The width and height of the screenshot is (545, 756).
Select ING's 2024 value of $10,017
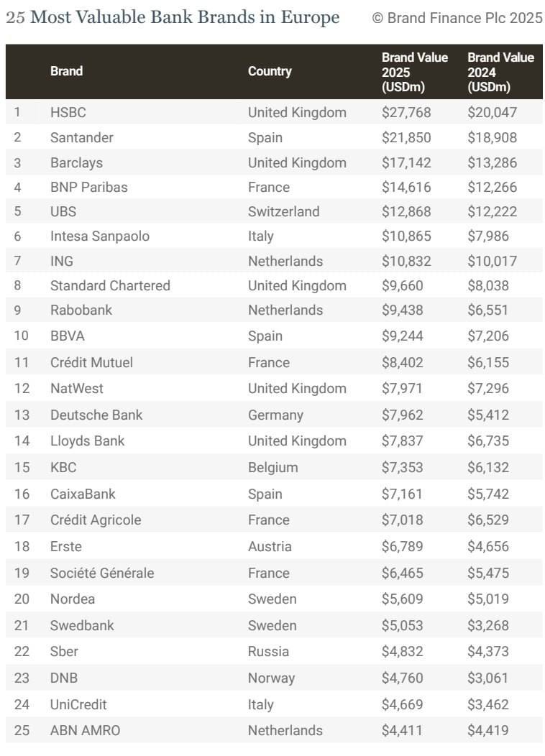[492, 261]
